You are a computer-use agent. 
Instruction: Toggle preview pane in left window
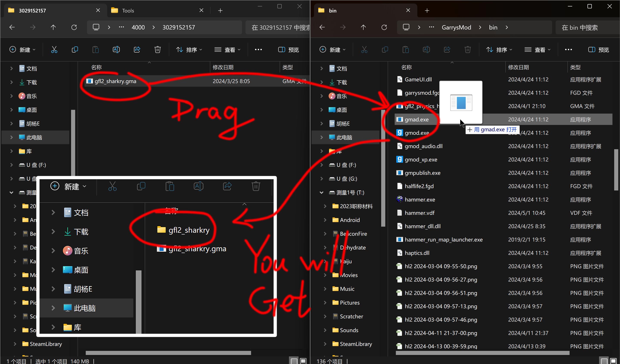[x=288, y=50]
